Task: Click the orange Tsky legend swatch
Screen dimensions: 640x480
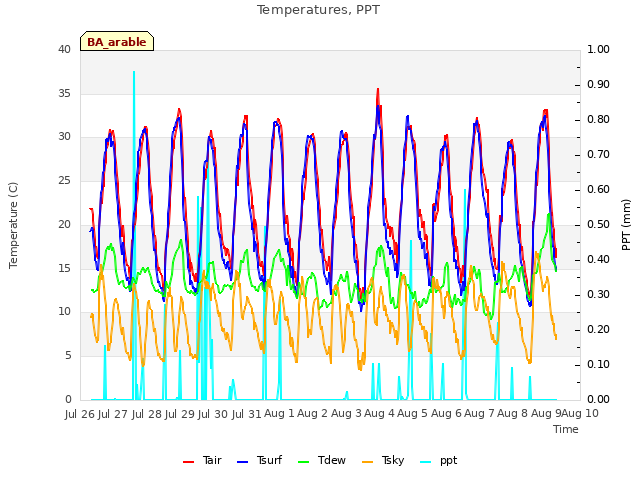Action: (x=367, y=462)
